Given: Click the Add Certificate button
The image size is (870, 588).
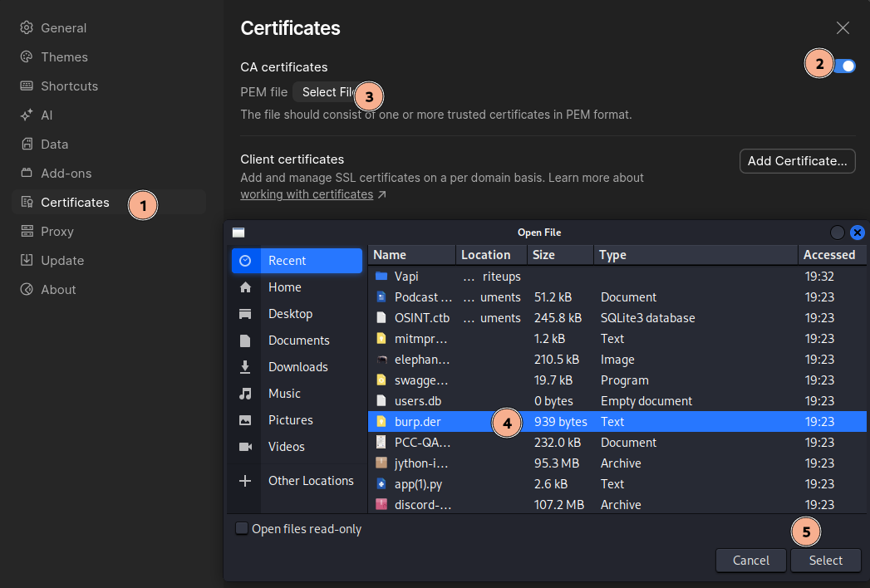Looking at the screenshot, I should coord(798,161).
